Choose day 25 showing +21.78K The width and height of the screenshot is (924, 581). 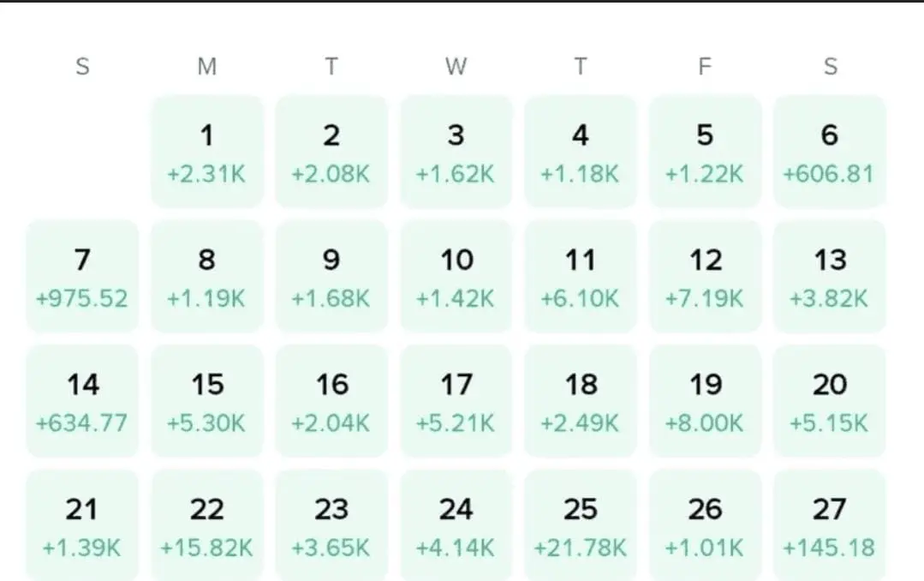click(x=581, y=525)
